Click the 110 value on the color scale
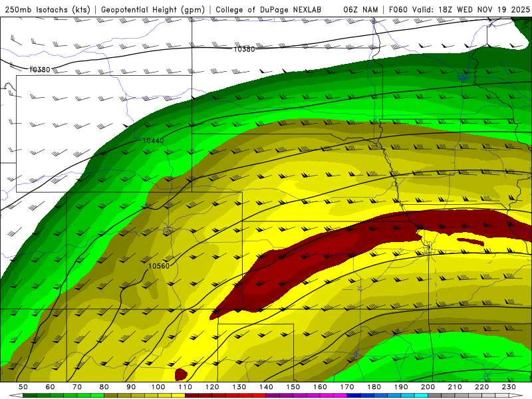Screen dimensions: 532x399 (186, 387)
